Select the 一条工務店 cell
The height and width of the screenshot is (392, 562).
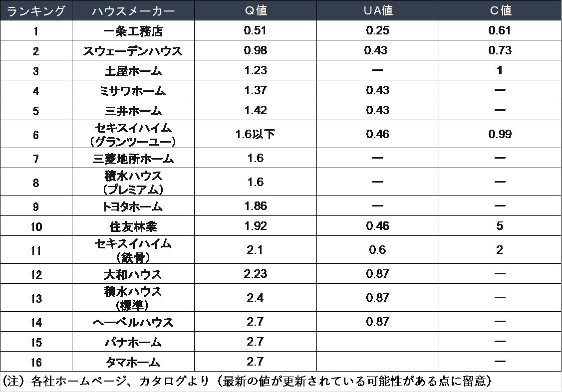coord(133,30)
